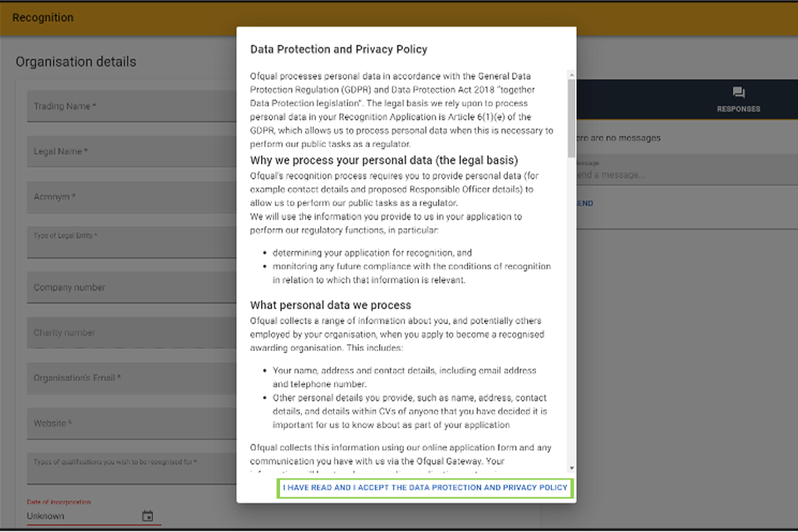Click the policy dialog scrollbar thumb
798x532 pixels.
(571, 116)
